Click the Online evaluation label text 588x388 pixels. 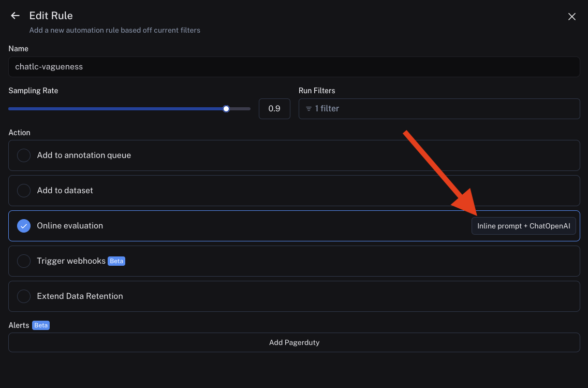pos(70,226)
